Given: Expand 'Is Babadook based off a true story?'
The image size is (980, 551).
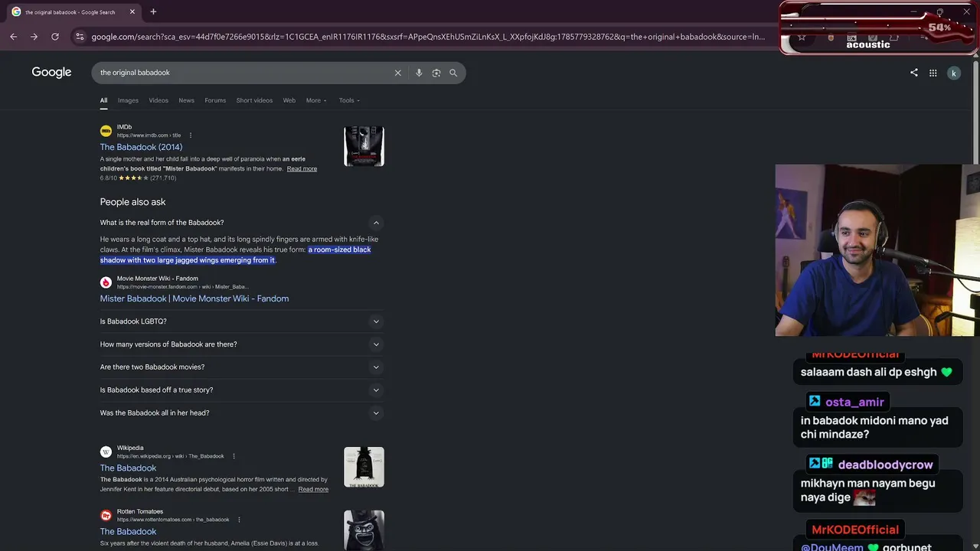Looking at the screenshot, I should (241, 390).
